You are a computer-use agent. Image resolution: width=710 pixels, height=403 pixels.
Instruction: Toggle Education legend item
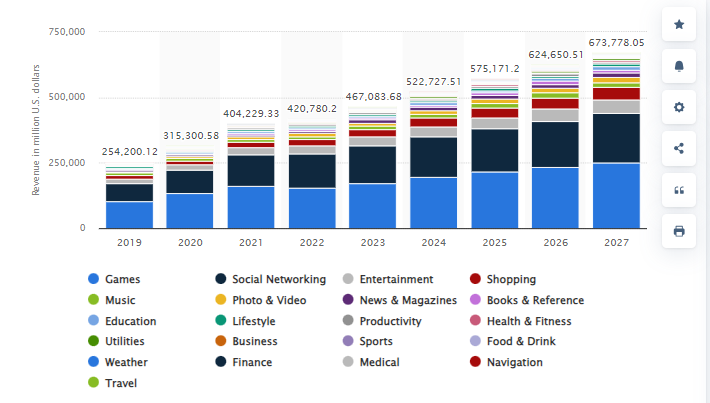point(122,321)
